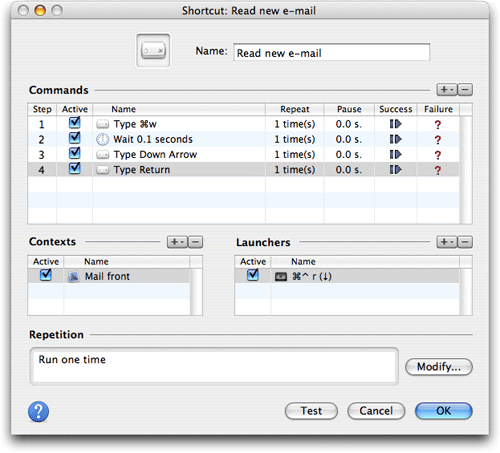Open the blue help question mark
500x453 pixels.
coord(38,412)
